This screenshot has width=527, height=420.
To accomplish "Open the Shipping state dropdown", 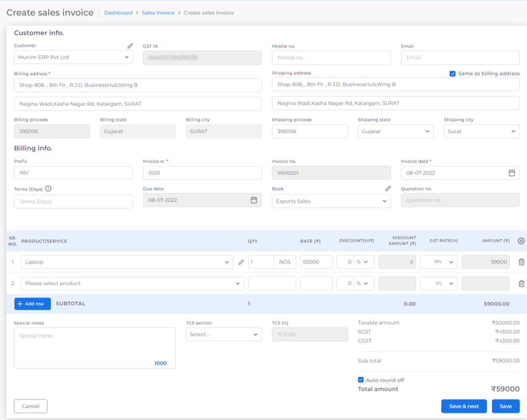I will pos(396,131).
